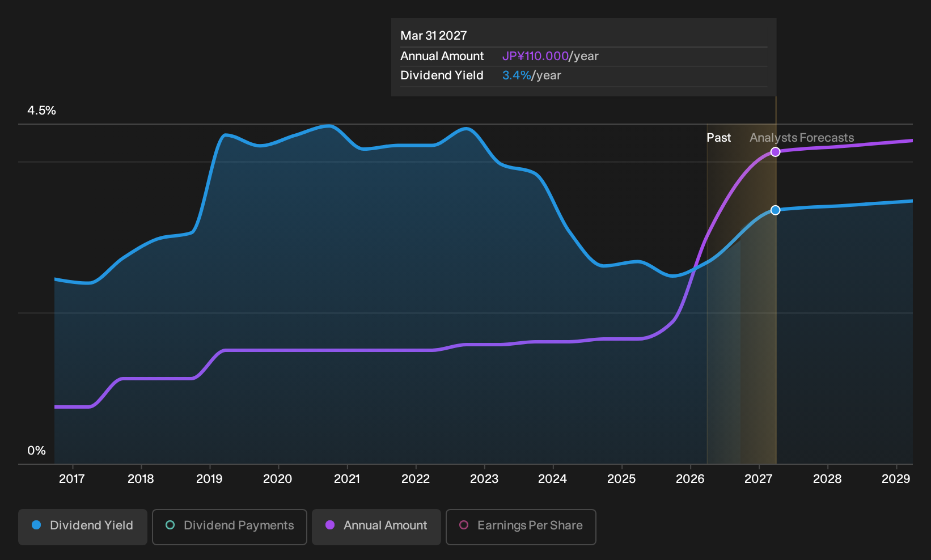Image resolution: width=931 pixels, height=560 pixels.
Task: Click the 2026 x-axis year label
Action: 690,479
